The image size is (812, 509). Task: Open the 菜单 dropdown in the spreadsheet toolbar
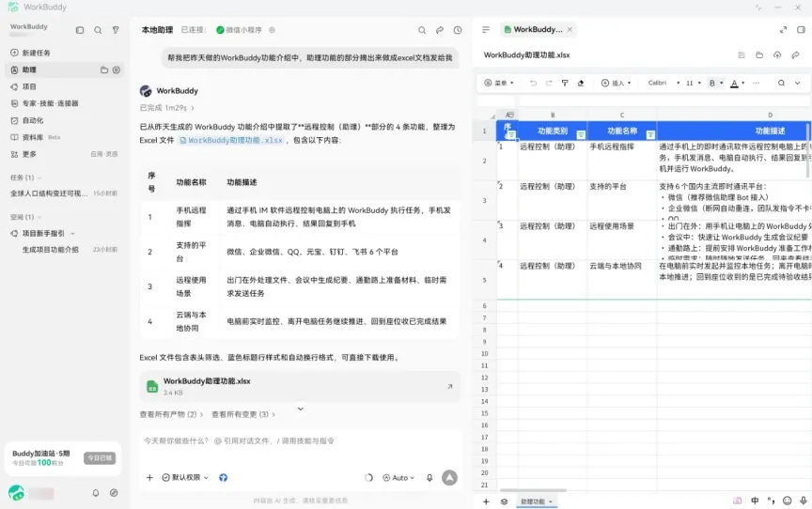[499, 83]
